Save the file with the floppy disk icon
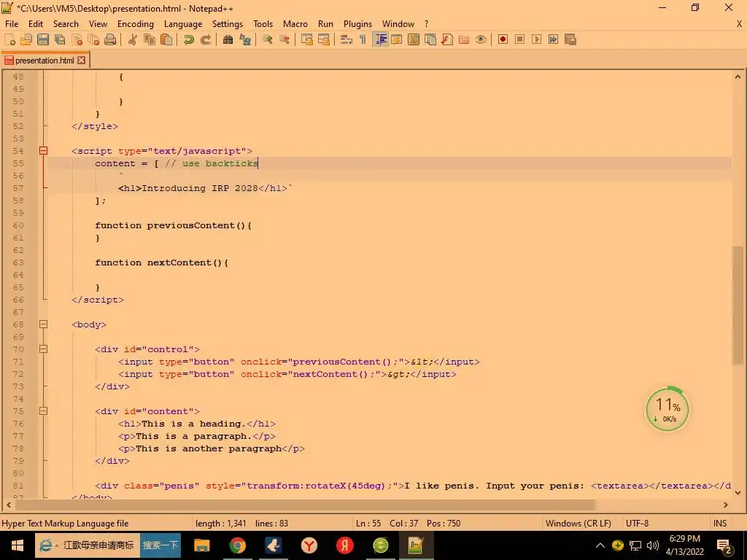 [43, 39]
